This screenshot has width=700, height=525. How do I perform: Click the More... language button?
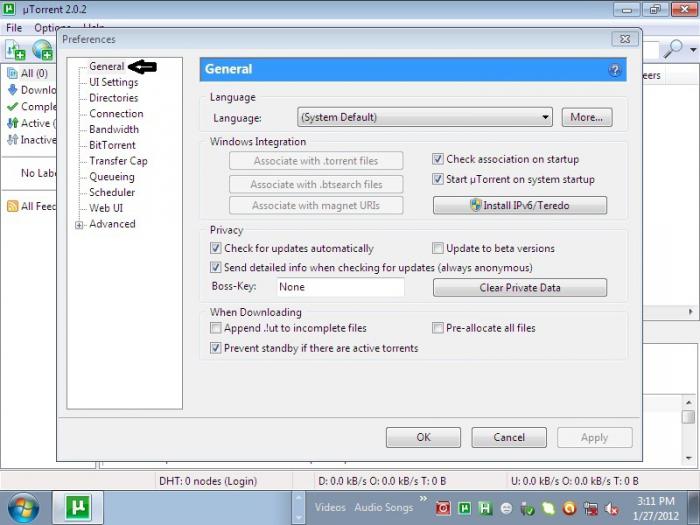(x=587, y=117)
